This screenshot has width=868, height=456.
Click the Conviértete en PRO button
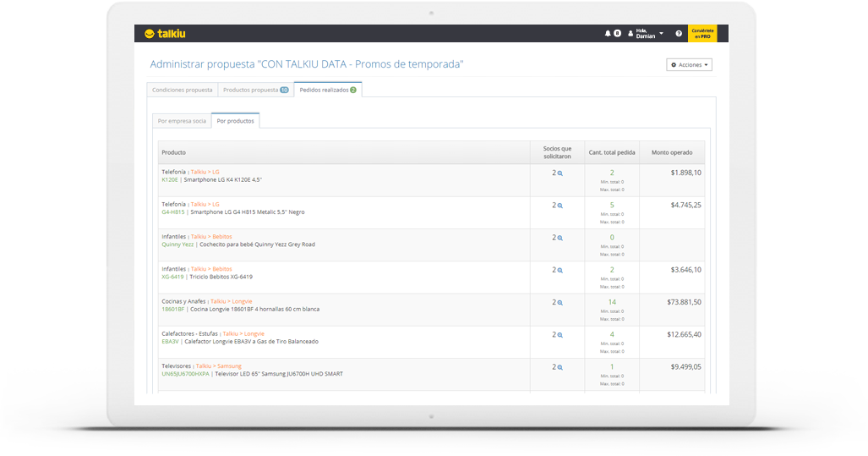pyautogui.click(x=703, y=34)
